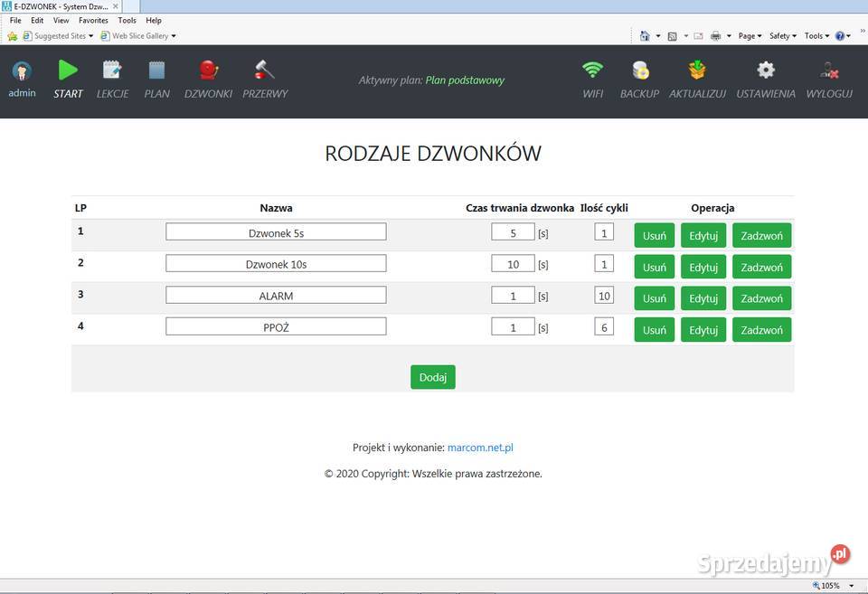Click the green START play icon
Screen dimensions: 868x594
click(x=68, y=71)
